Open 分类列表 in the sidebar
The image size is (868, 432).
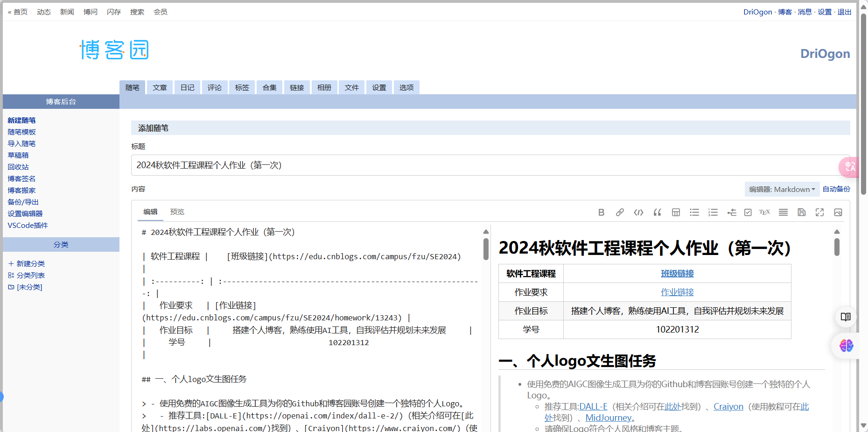point(27,276)
